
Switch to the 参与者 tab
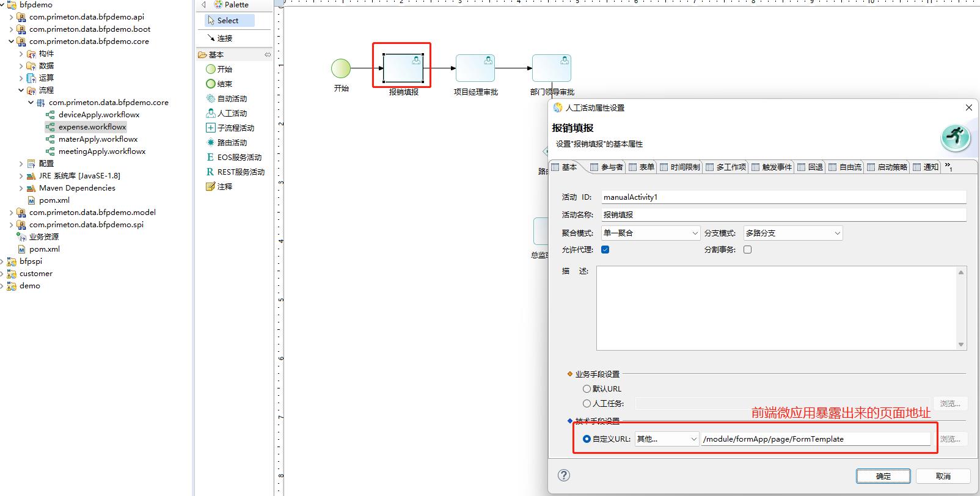tap(606, 167)
